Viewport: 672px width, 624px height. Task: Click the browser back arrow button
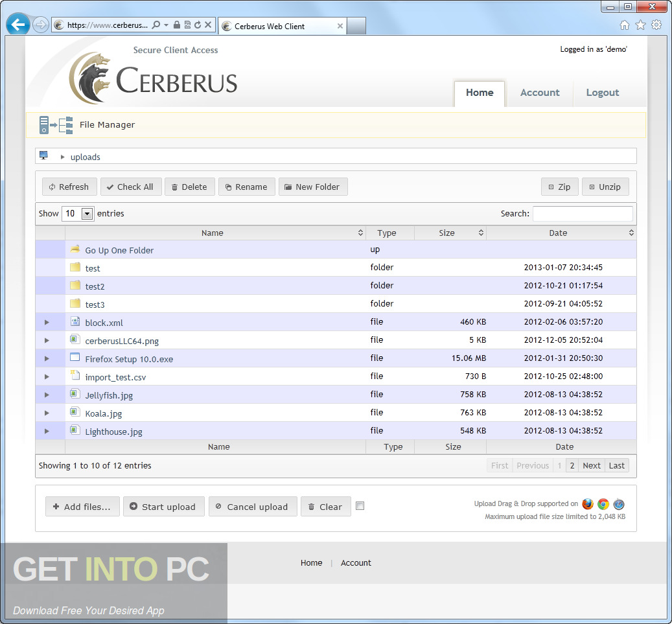coord(18,24)
